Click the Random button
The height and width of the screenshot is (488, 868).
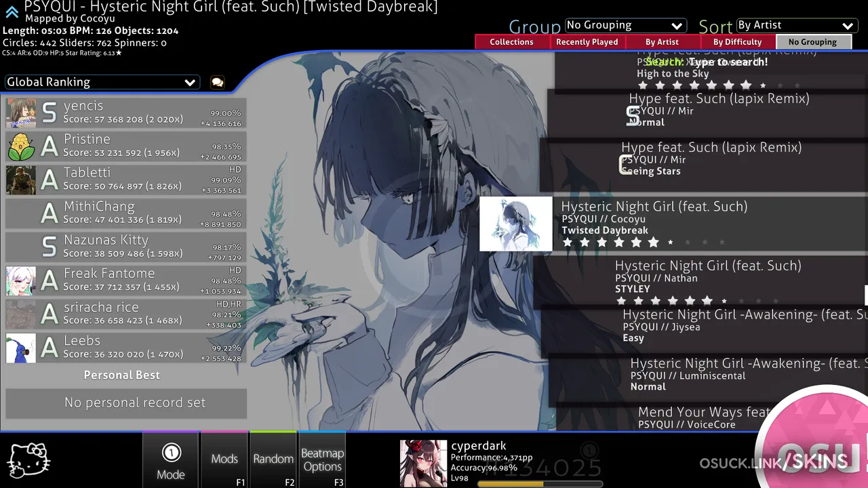(273, 460)
